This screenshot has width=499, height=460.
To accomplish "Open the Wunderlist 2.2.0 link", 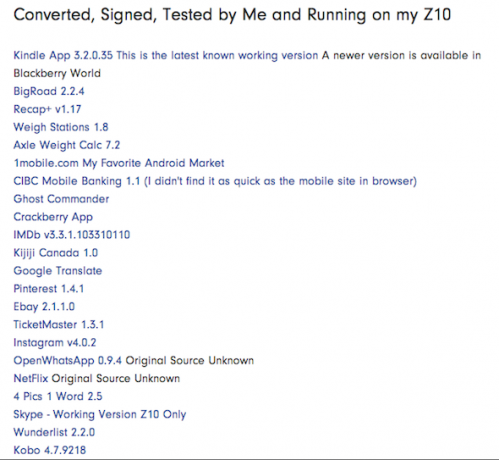I will [54, 432].
